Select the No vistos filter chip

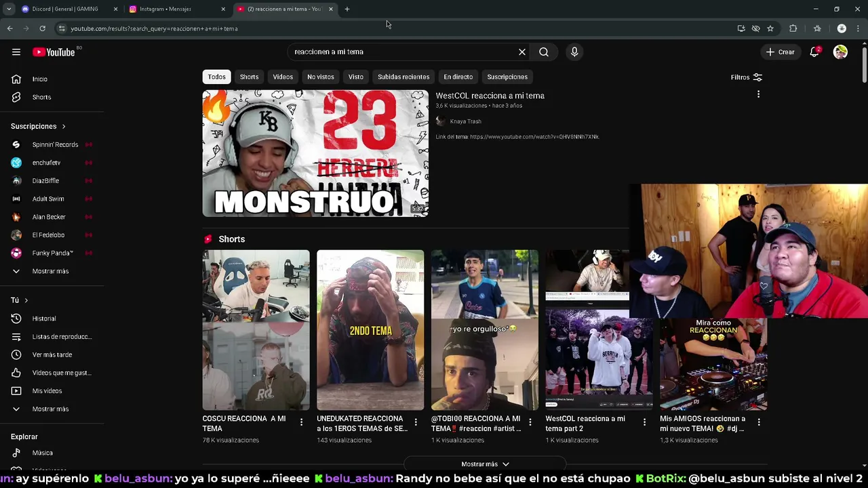[x=321, y=77]
